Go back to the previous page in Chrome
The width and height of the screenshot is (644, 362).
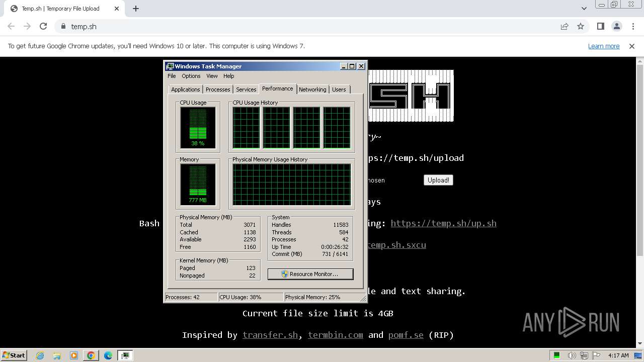(11, 26)
